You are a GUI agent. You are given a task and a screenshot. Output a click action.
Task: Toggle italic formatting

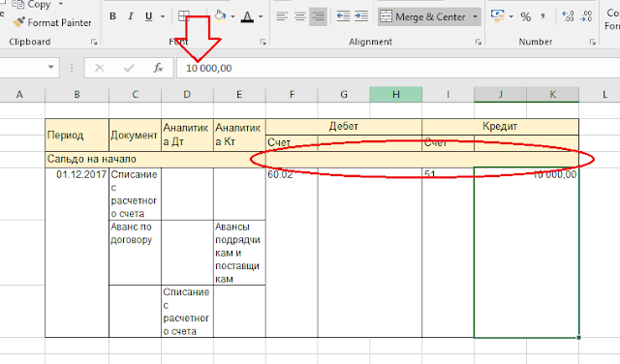[131, 16]
